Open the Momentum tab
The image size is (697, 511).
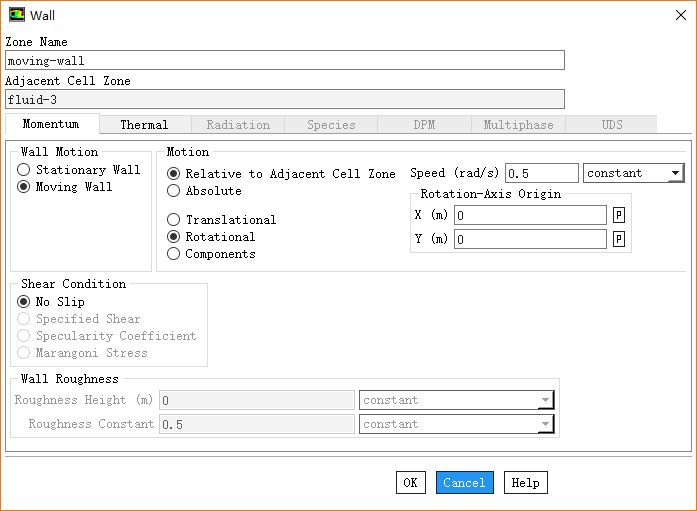[51, 125]
